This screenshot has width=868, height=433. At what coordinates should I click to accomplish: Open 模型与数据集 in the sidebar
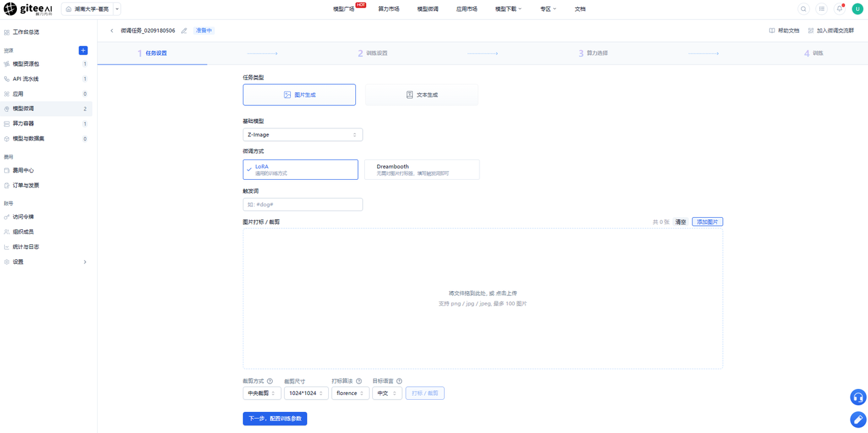tap(46, 138)
